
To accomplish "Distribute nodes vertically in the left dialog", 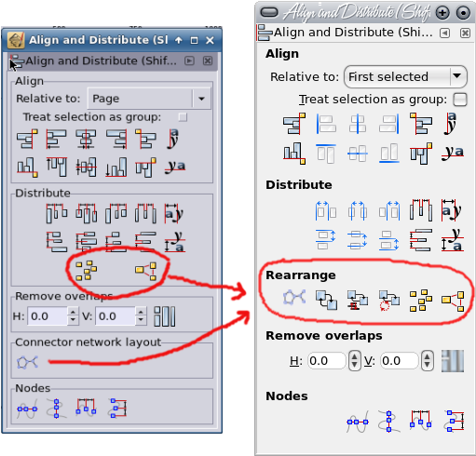I will 117,409.
